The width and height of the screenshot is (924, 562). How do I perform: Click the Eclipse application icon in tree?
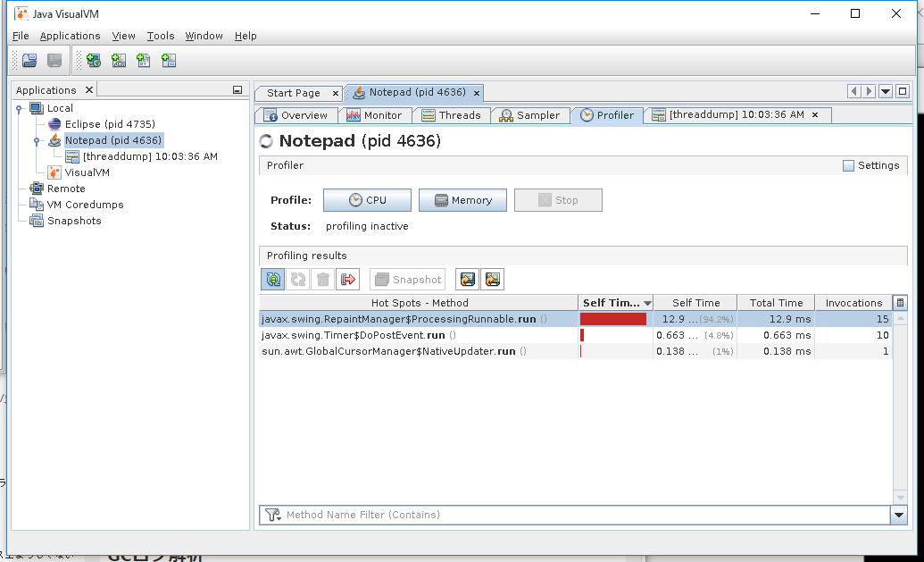click(54, 124)
